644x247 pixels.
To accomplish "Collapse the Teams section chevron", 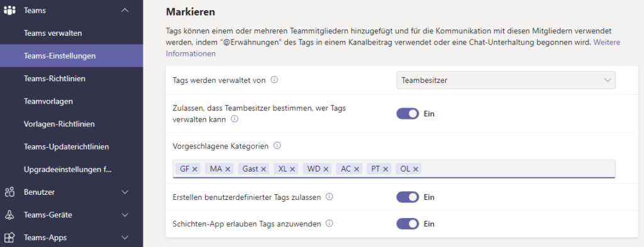I will click(x=125, y=10).
